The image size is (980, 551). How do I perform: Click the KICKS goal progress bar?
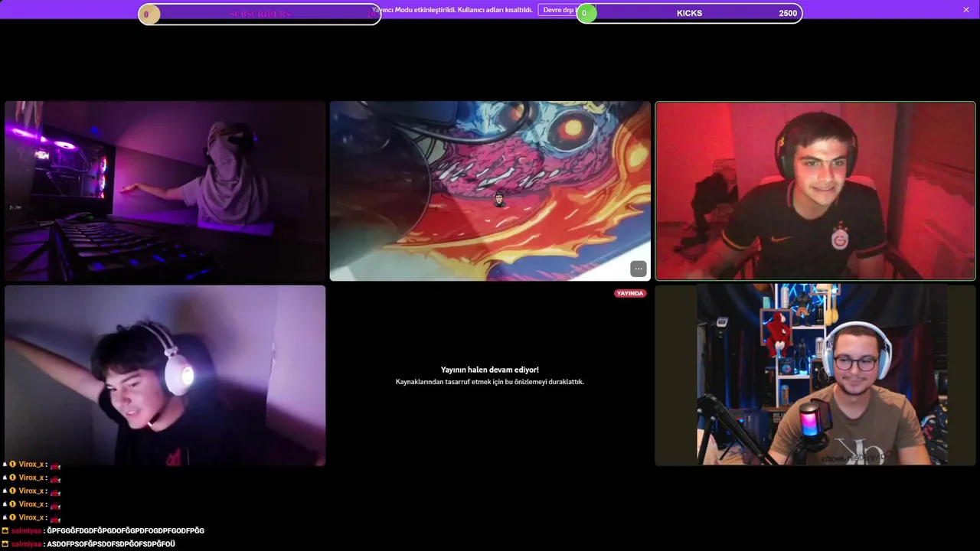690,13
